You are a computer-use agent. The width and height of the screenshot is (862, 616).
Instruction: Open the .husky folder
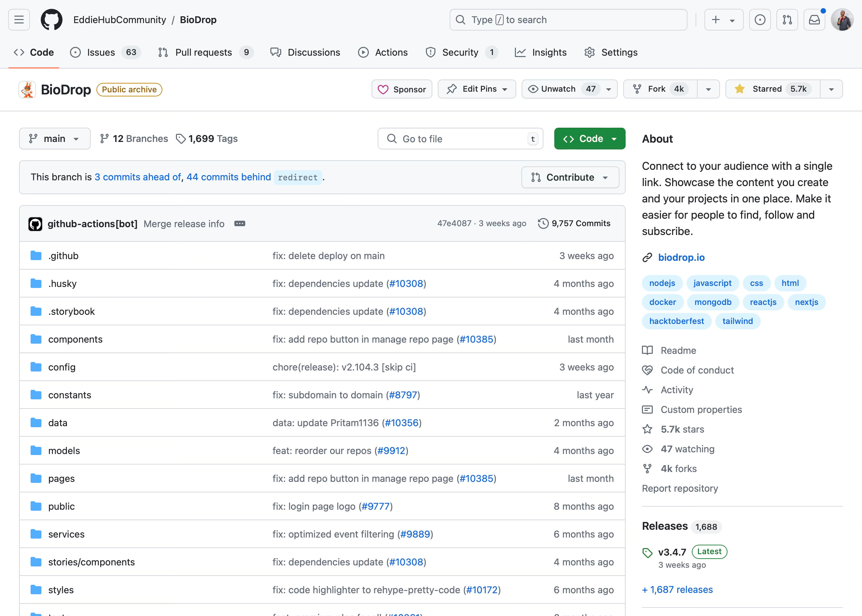click(x=62, y=284)
